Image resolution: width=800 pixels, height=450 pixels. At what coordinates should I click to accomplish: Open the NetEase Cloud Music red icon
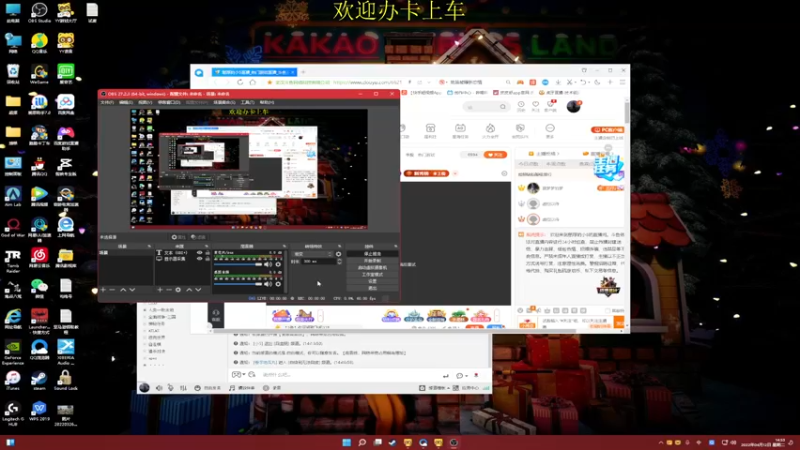click(x=39, y=258)
